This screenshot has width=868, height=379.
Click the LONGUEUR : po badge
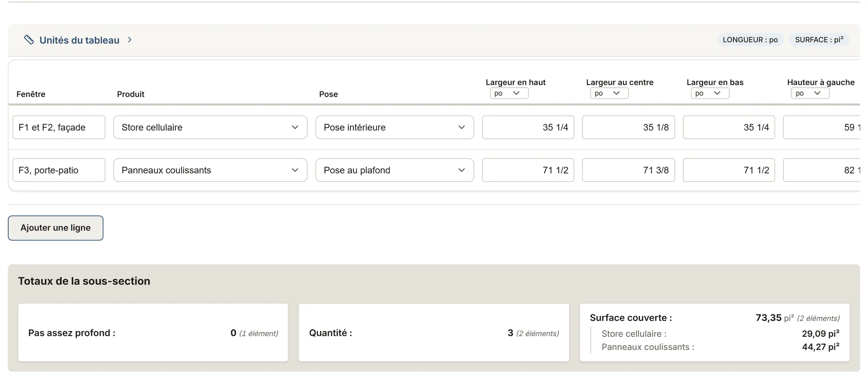(750, 40)
